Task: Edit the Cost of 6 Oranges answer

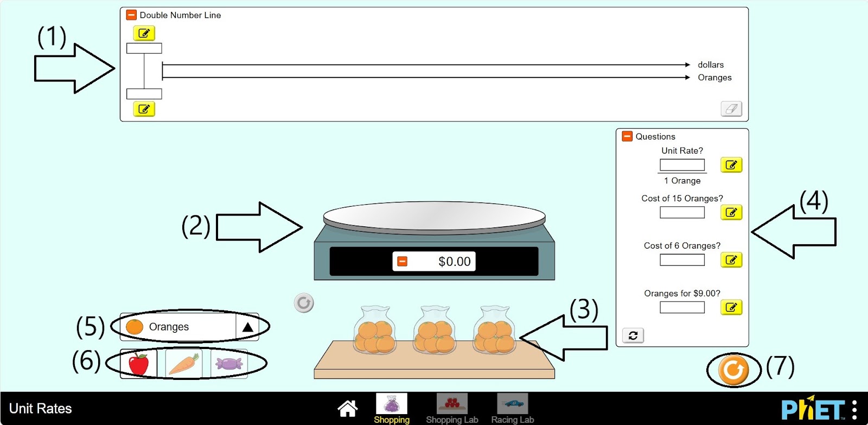Action: pyautogui.click(x=731, y=260)
